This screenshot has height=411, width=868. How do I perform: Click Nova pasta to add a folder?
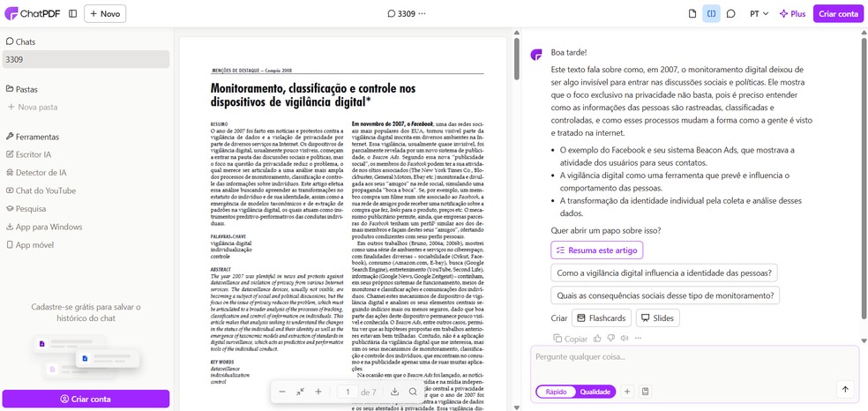coord(32,108)
